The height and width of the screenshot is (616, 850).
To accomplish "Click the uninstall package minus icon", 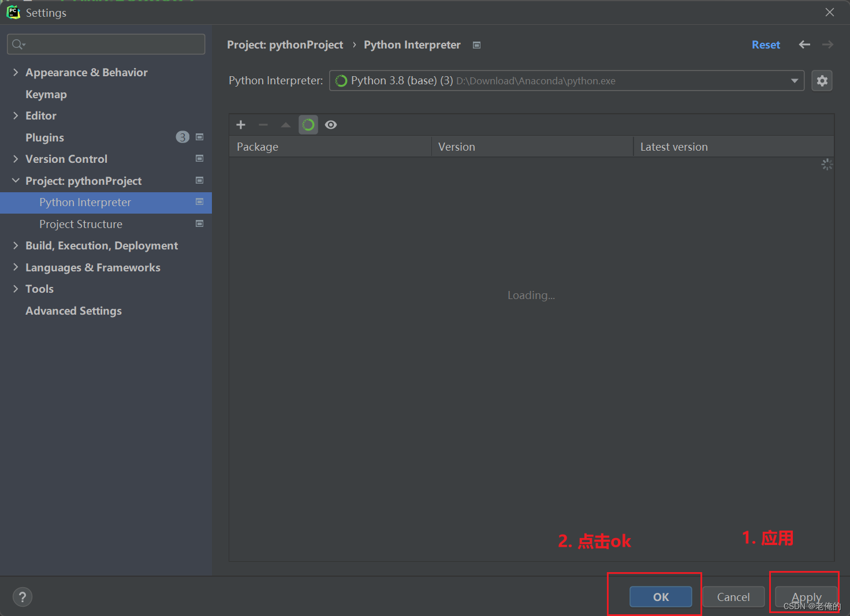I will coord(263,125).
